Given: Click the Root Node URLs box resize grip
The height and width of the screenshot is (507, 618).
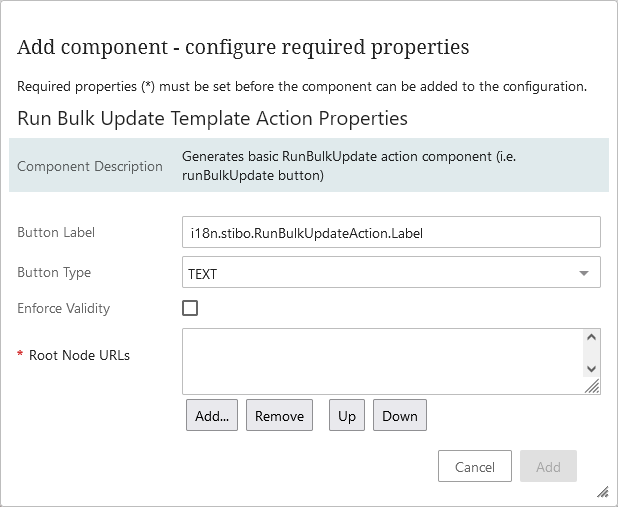Looking at the screenshot, I should pyautogui.click(x=592, y=387).
